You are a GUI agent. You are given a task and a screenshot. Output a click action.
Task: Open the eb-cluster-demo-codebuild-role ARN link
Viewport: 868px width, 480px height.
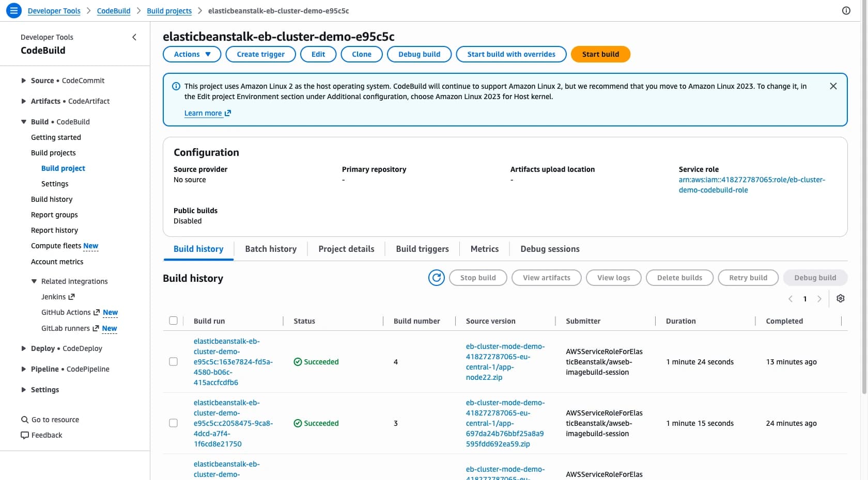(752, 185)
